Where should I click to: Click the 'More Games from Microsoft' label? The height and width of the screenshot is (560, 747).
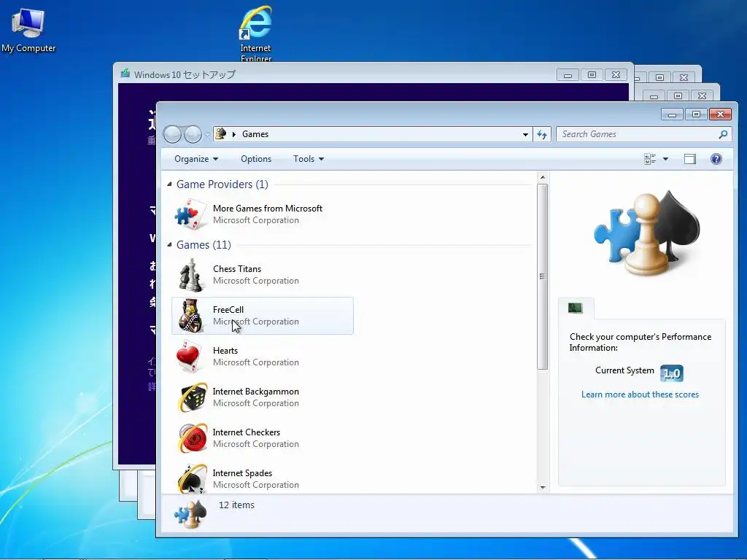tap(267, 209)
